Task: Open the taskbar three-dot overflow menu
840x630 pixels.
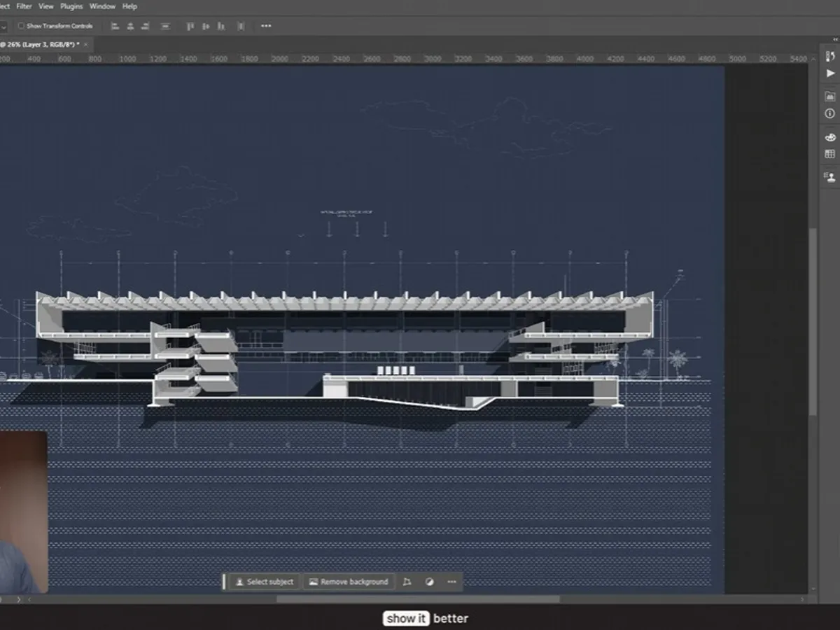Action: point(451,582)
